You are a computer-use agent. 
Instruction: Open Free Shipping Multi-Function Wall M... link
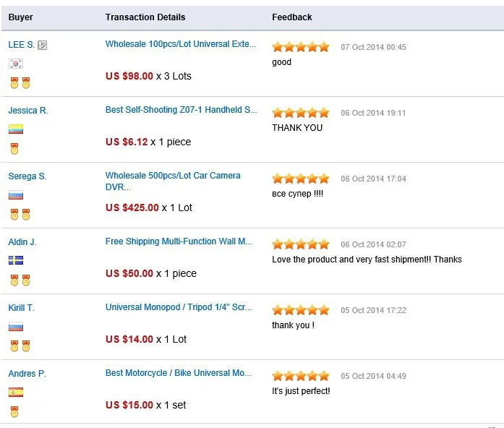pos(179,241)
